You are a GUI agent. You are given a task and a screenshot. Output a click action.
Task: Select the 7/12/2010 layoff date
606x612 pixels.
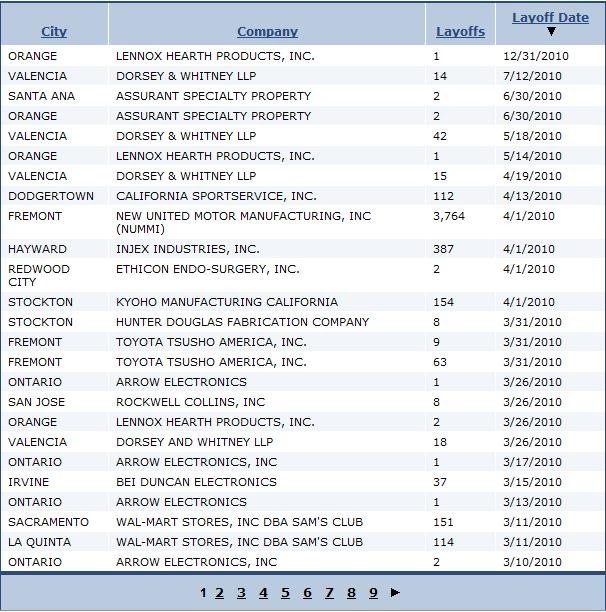[532, 76]
